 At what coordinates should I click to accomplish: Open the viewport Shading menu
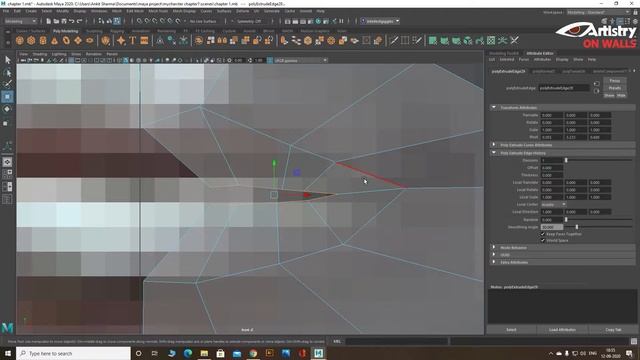[40, 54]
